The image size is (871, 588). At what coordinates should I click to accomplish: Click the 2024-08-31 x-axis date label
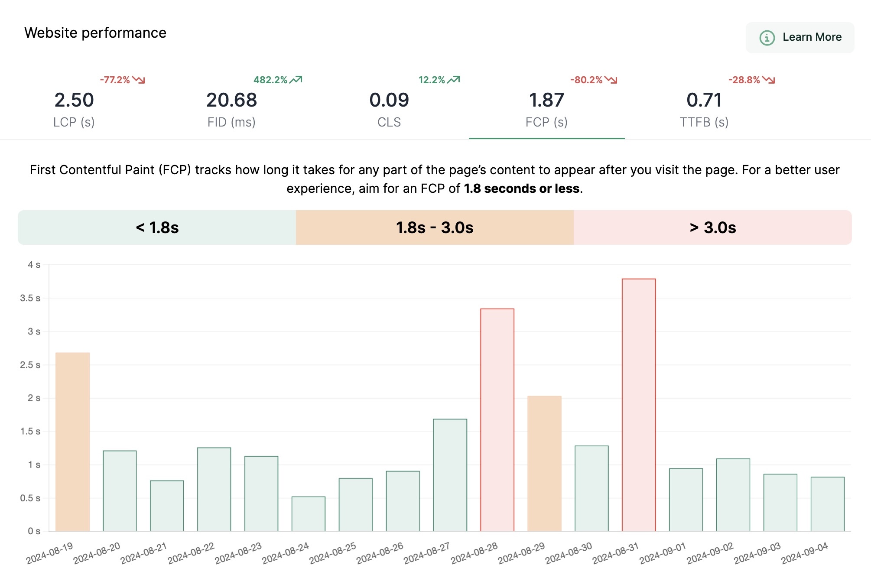click(616, 553)
